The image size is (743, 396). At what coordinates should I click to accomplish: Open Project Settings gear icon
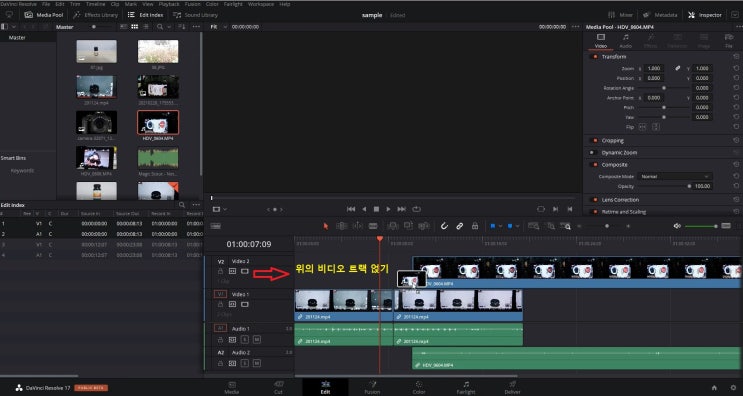pos(734,387)
